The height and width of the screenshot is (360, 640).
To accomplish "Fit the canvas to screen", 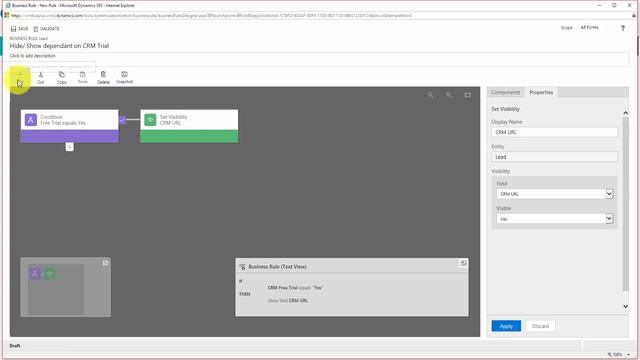I will click(x=467, y=95).
